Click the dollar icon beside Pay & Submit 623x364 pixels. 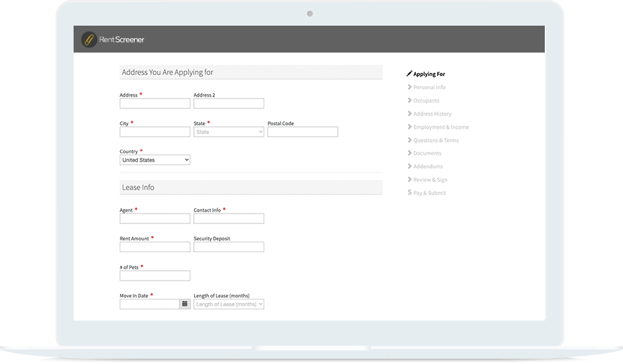tap(409, 193)
